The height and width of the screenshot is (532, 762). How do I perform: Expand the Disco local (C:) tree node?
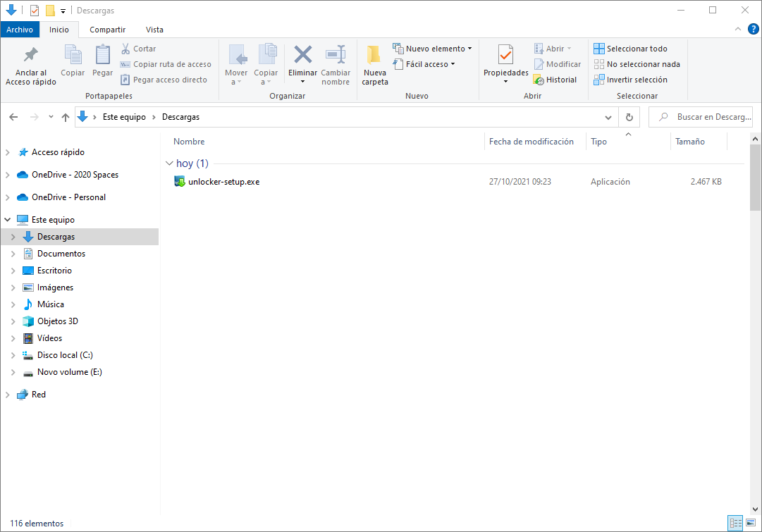[13, 355]
